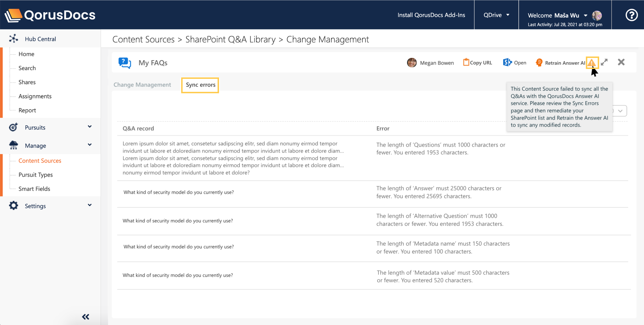This screenshot has width=644, height=325.
Task: Expand the Pursuits menu section
Action: [x=89, y=127]
